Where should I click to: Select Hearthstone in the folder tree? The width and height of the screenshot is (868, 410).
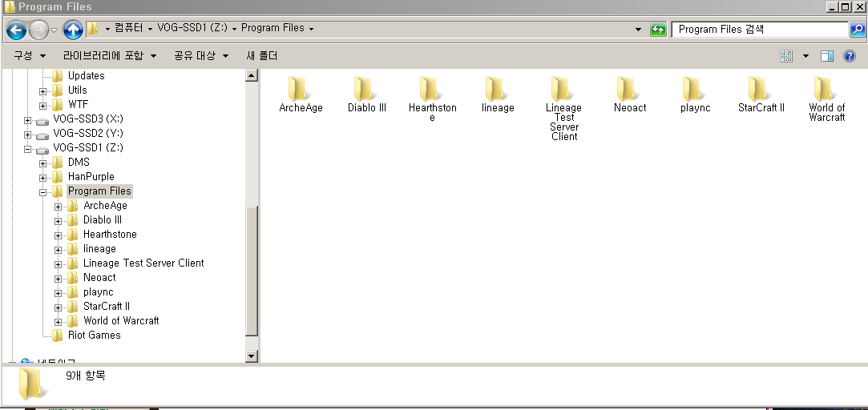[x=110, y=234]
